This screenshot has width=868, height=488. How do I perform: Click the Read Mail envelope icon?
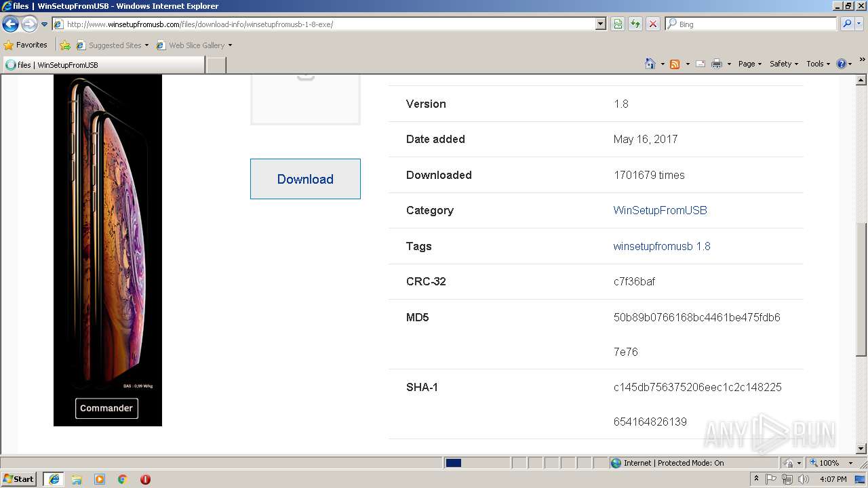click(701, 64)
